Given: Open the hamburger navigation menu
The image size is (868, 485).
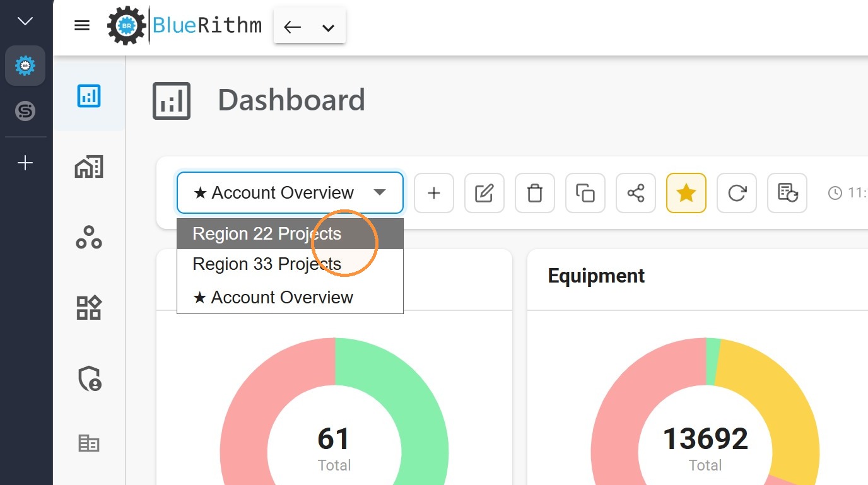Looking at the screenshot, I should 82,26.
